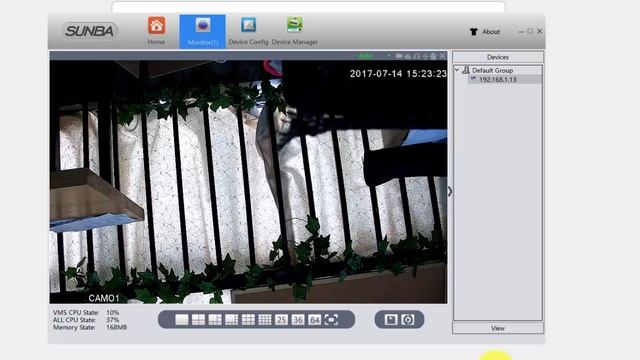The image size is (640, 360).
Task: Select four-view grid layout
Action: click(198, 320)
